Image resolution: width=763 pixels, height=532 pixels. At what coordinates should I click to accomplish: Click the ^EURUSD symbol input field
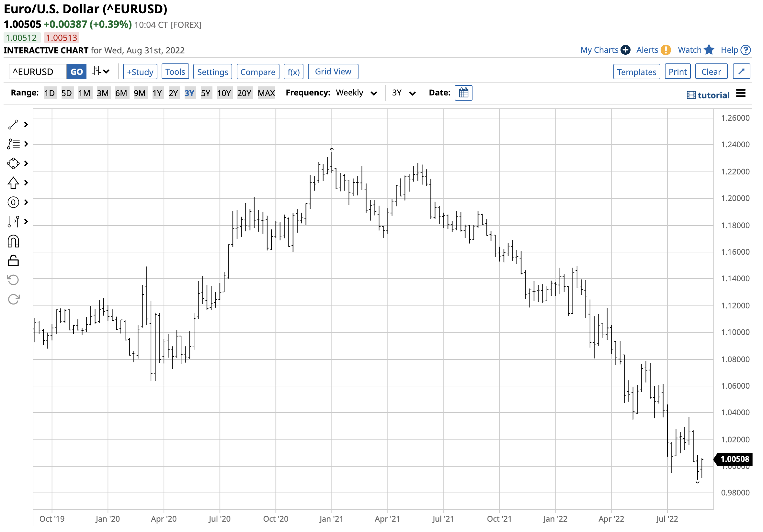[x=38, y=72]
